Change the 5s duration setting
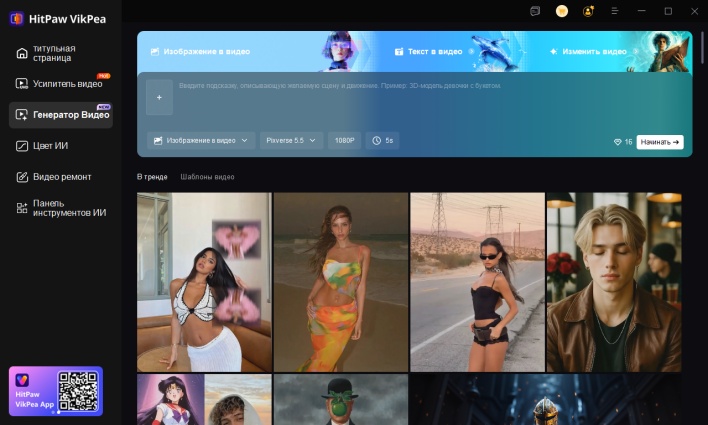This screenshot has width=708, height=425. click(x=383, y=141)
